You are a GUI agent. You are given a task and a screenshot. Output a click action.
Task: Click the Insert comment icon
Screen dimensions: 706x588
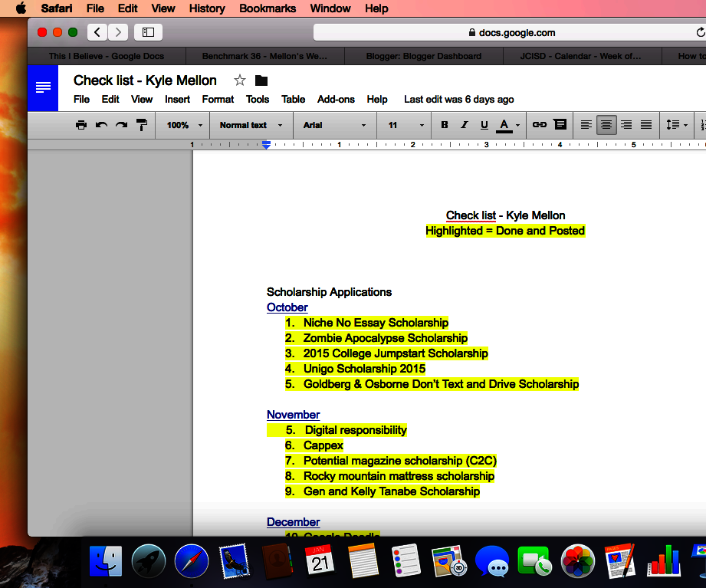[x=560, y=124]
